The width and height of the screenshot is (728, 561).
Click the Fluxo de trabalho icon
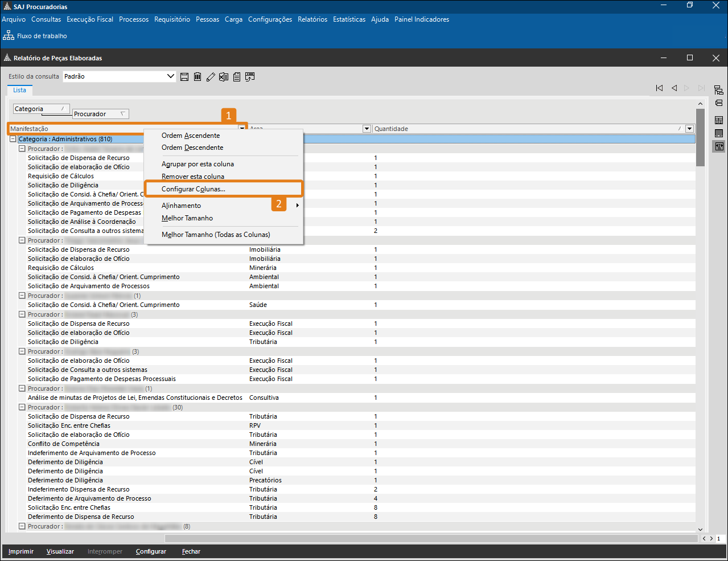coord(9,36)
